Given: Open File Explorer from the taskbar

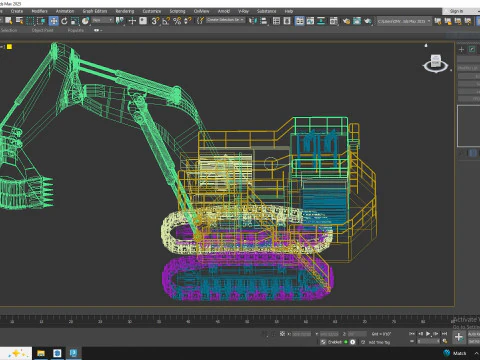Looking at the screenshot, I should point(41,353).
